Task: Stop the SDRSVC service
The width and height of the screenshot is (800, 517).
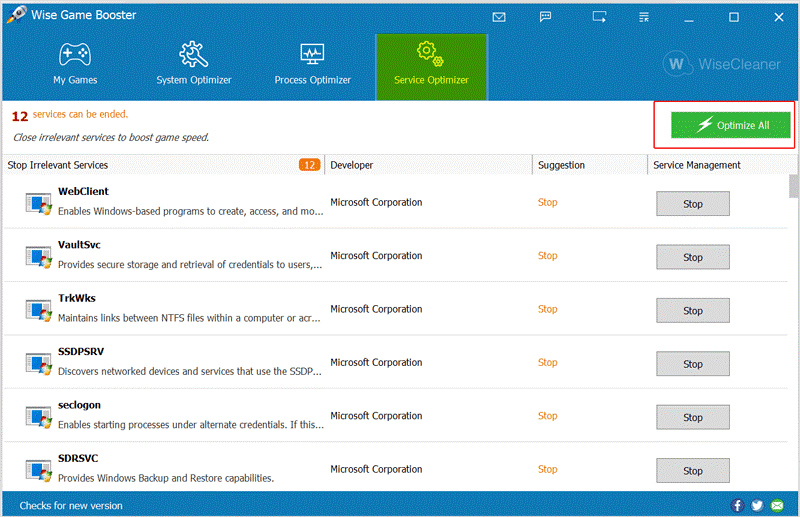Action: tap(693, 471)
